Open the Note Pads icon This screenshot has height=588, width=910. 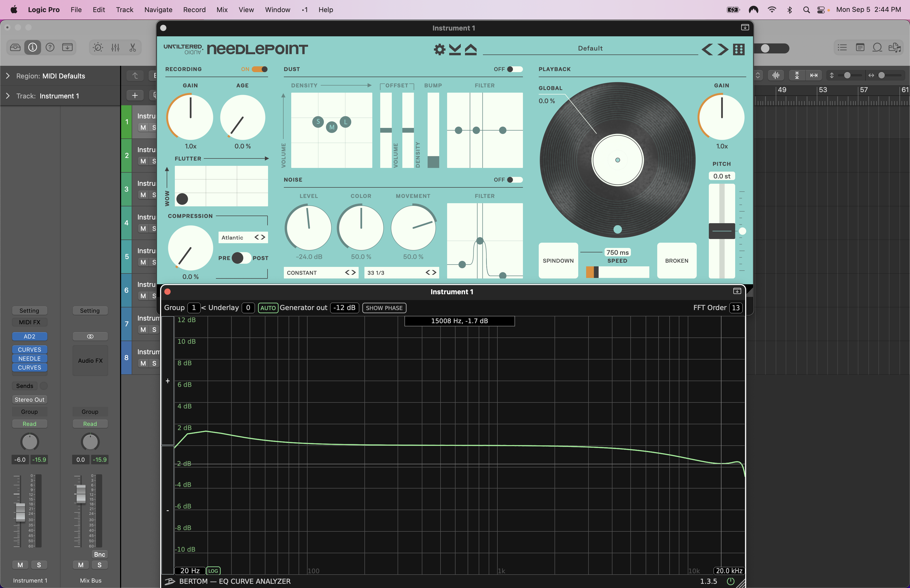click(x=860, y=47)
